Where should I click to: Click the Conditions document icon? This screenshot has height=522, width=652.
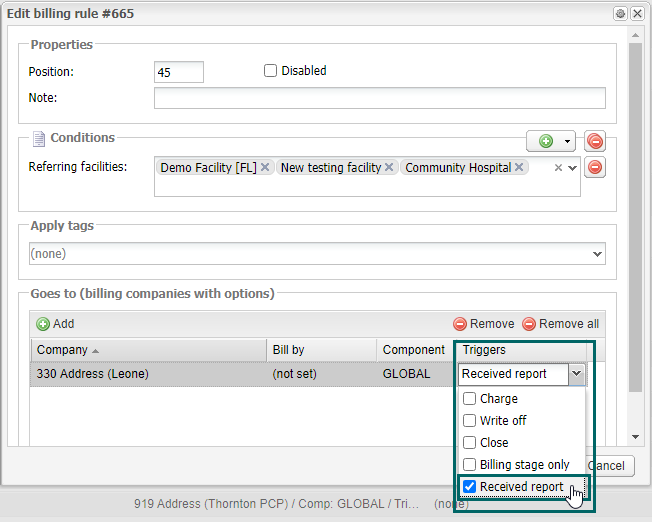(39, 139)
